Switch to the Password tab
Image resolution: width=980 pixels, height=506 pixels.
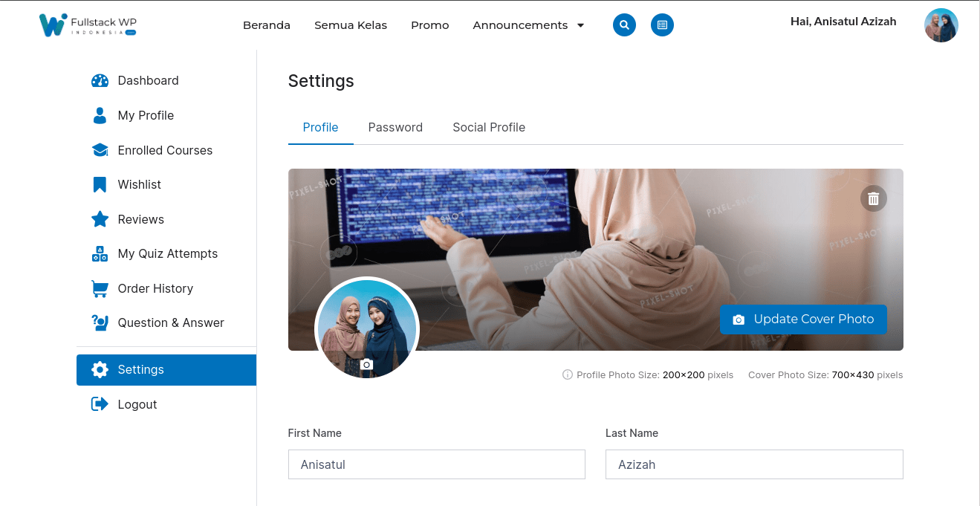coord(395,127)
